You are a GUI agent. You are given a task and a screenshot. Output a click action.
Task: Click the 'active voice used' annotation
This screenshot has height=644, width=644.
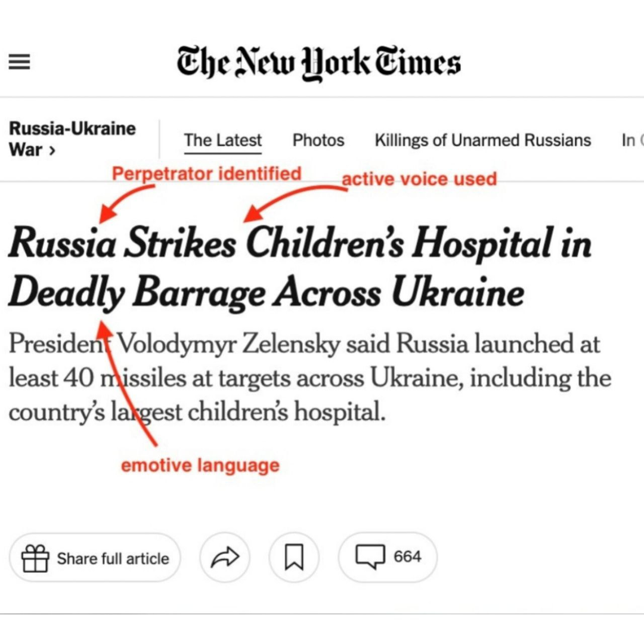coord(419,178)
